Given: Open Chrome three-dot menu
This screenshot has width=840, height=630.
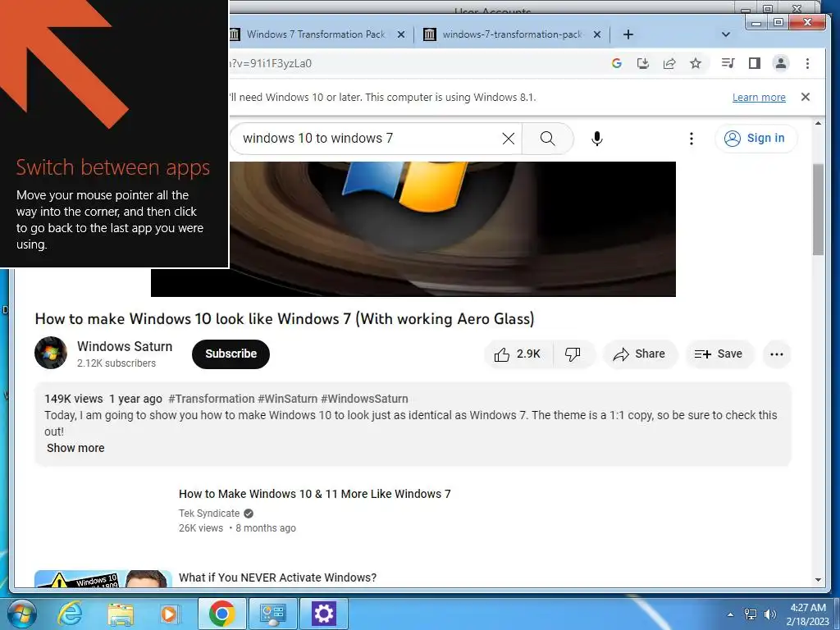Looking at the screenshot, I should click(807, 63).
